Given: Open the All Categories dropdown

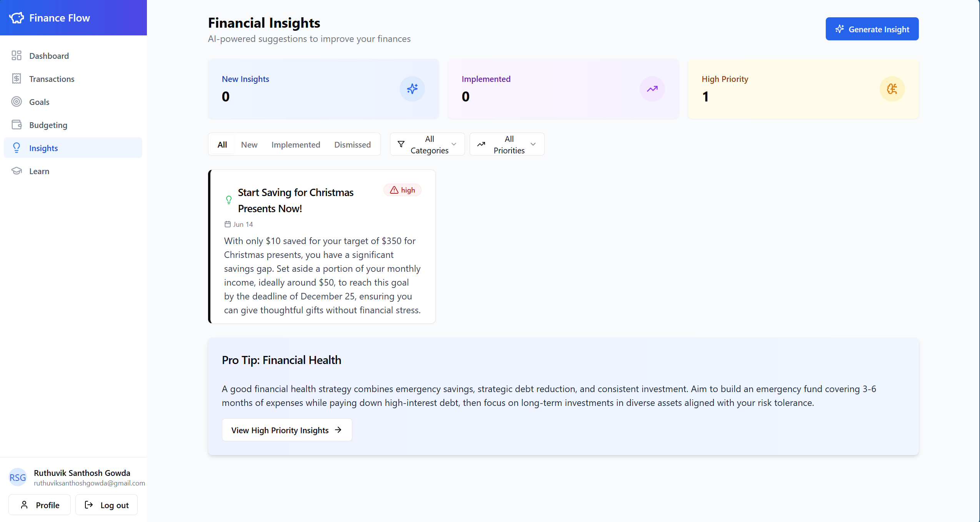Looking at the screenshot, I should click(427, 145).
